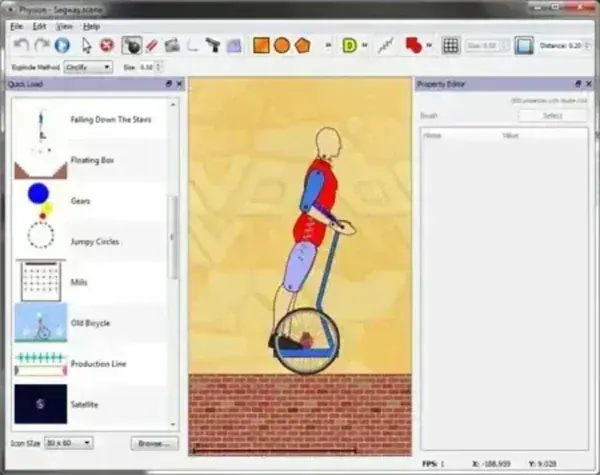Select the gun tool icon
The height and width of the screenshot is (475, 600).
click(x=213, y=46)
